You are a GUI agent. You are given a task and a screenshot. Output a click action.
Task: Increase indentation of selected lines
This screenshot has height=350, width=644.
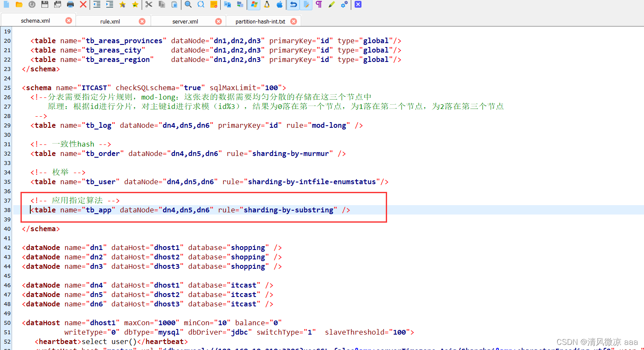(110, 4)
